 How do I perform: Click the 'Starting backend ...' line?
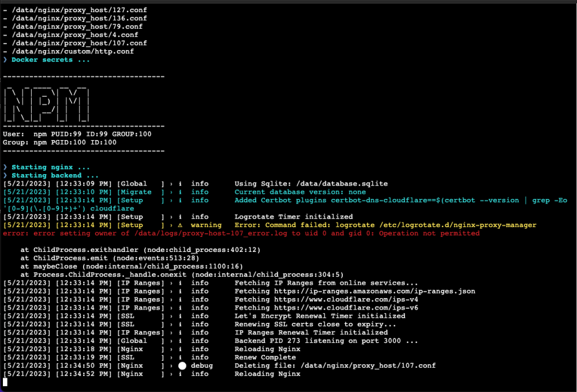51,175
